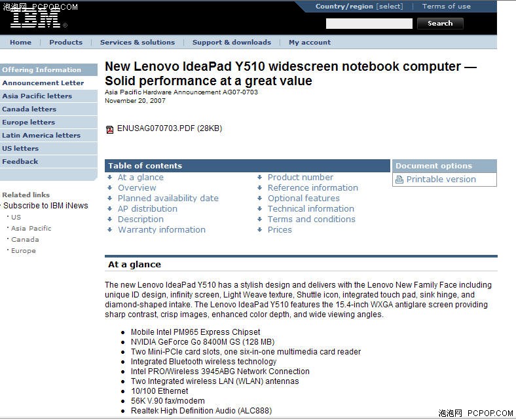This screenshot has height=420, width=516.
Task: Open the Country/region select link
Action: coord(359,7)
